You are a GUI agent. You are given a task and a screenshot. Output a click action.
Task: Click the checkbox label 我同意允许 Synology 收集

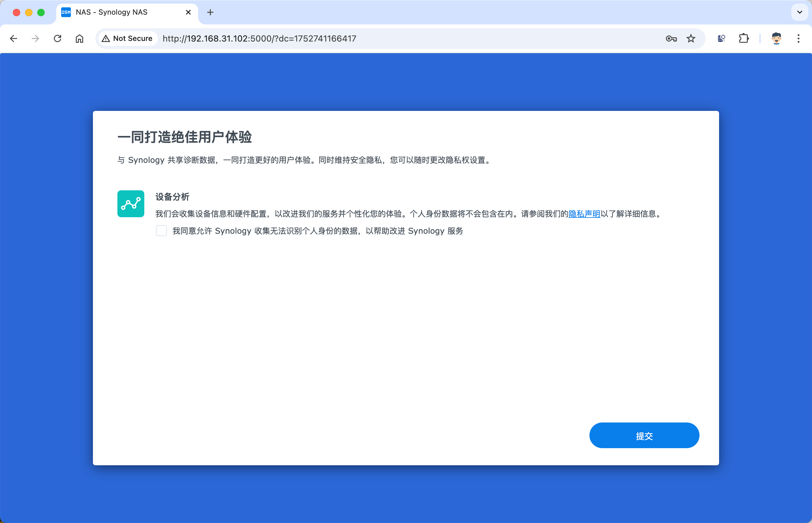(x=318, y=231)
